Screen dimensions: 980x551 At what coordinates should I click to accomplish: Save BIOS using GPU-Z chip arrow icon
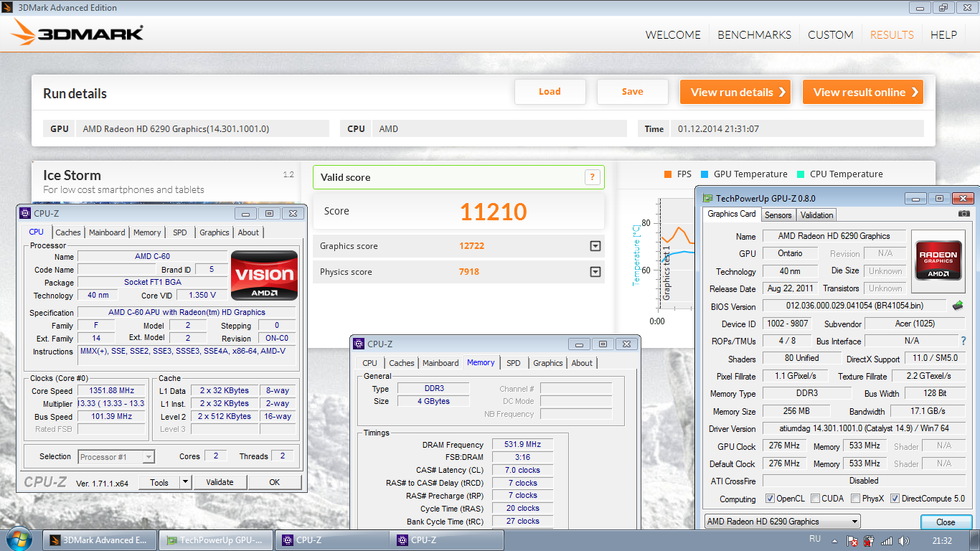coord(957,306)
